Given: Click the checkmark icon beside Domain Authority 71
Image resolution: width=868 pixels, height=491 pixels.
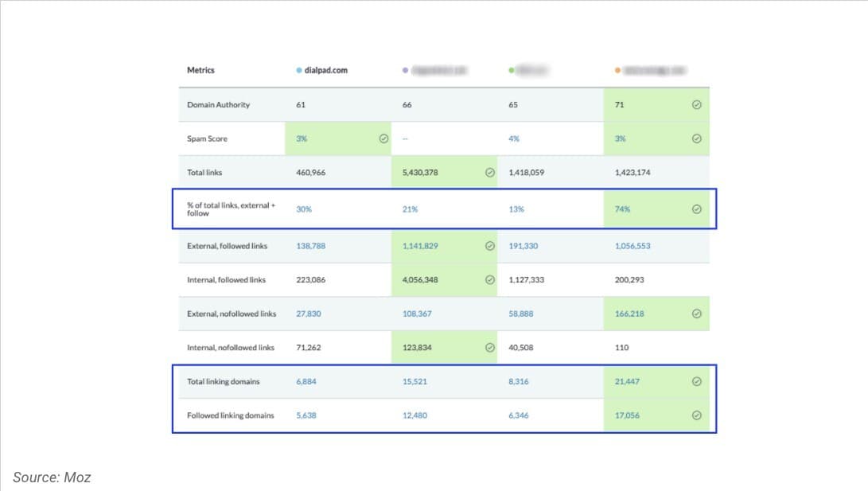Looking at the screenshot, I should coord(696,105).
